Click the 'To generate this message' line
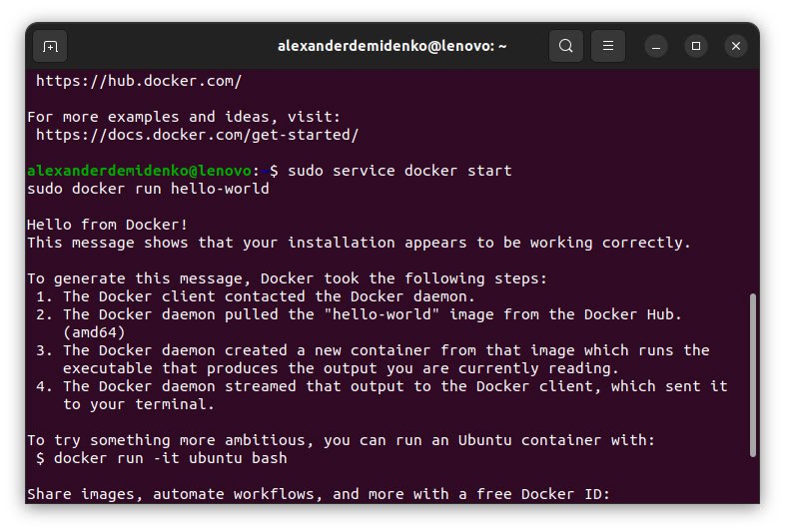This screenshot has height=532, width=785. tap(287, 278)
